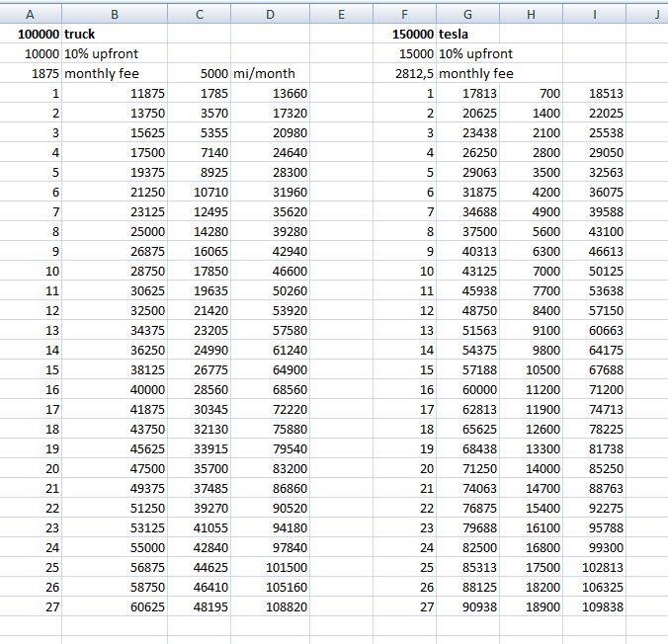
Task: Click cell with value 18900
Action: (531, 606)
